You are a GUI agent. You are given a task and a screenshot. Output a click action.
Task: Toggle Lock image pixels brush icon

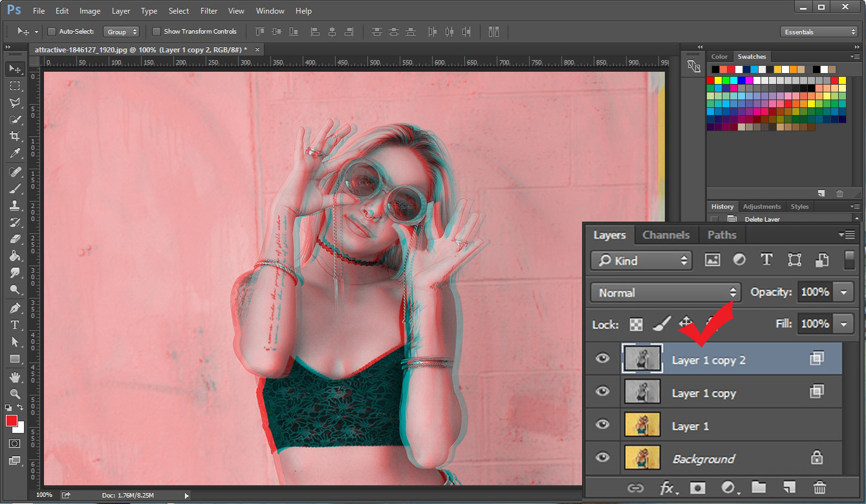(661, 324)
